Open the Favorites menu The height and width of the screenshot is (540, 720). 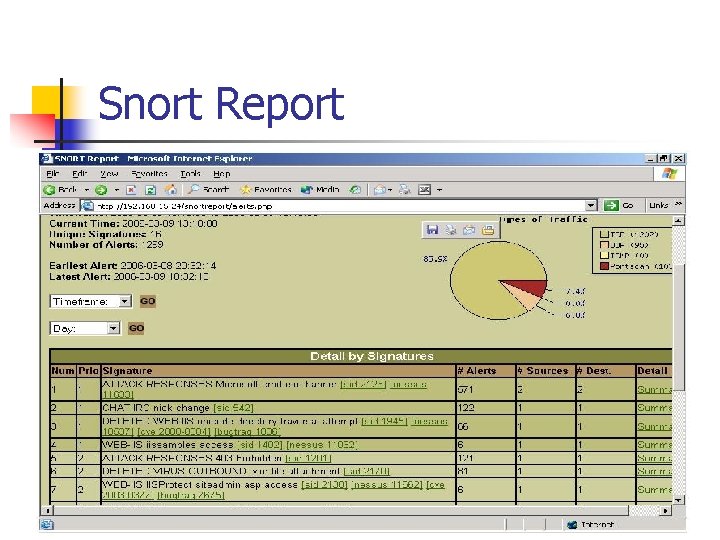pos(149,174)
